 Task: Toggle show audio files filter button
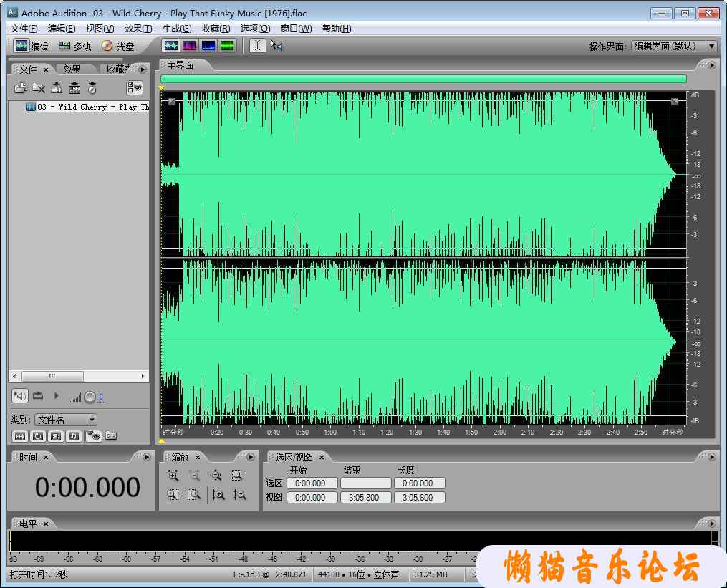(x=20, y=436)
